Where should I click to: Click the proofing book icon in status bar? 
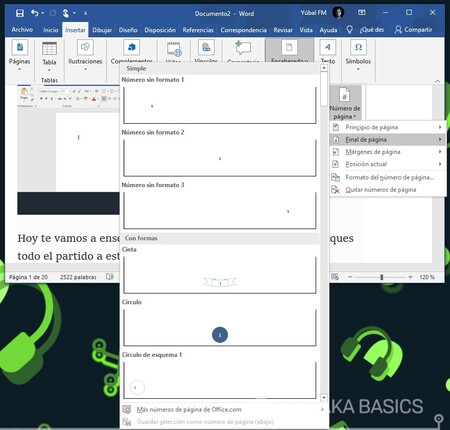[110, 277]
